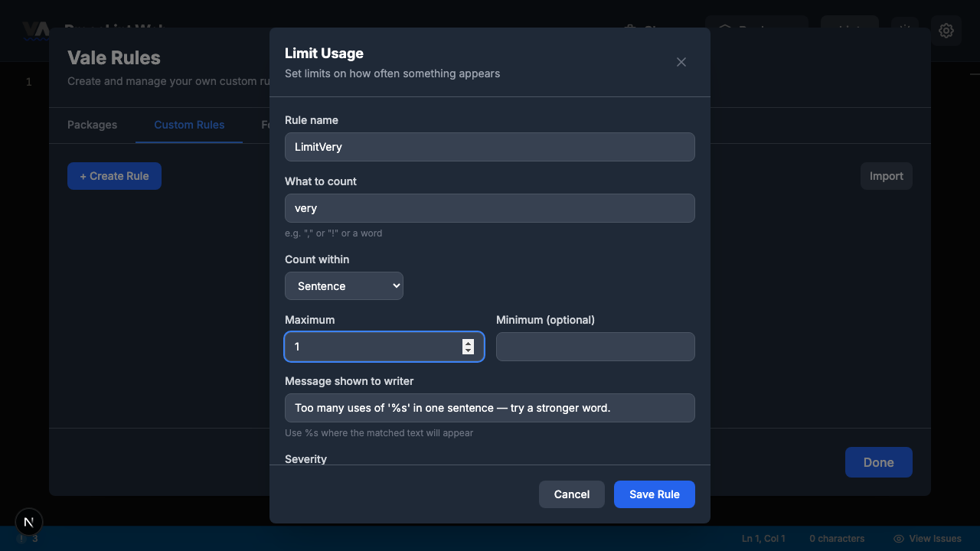Close the Limit Usage dialog with the X
The image size is (980, 551).
click(x=681, y=62)
